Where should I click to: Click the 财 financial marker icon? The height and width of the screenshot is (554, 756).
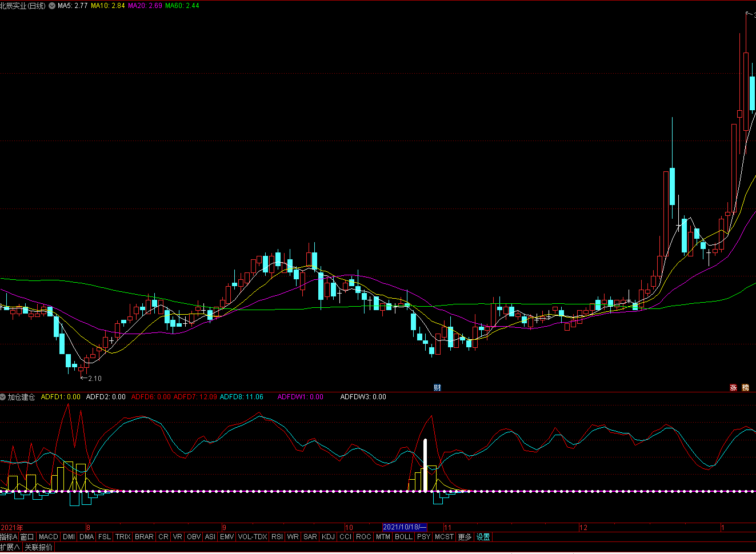pos(437,388)
